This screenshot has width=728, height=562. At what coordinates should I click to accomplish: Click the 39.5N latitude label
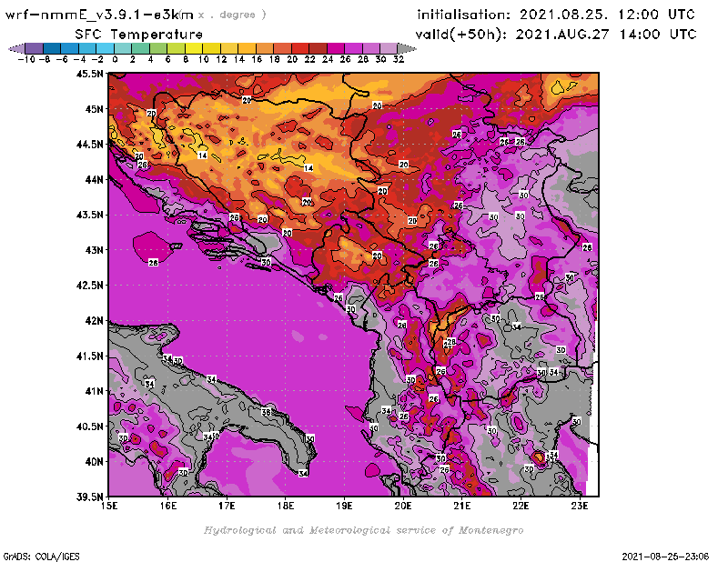(89, 497)
